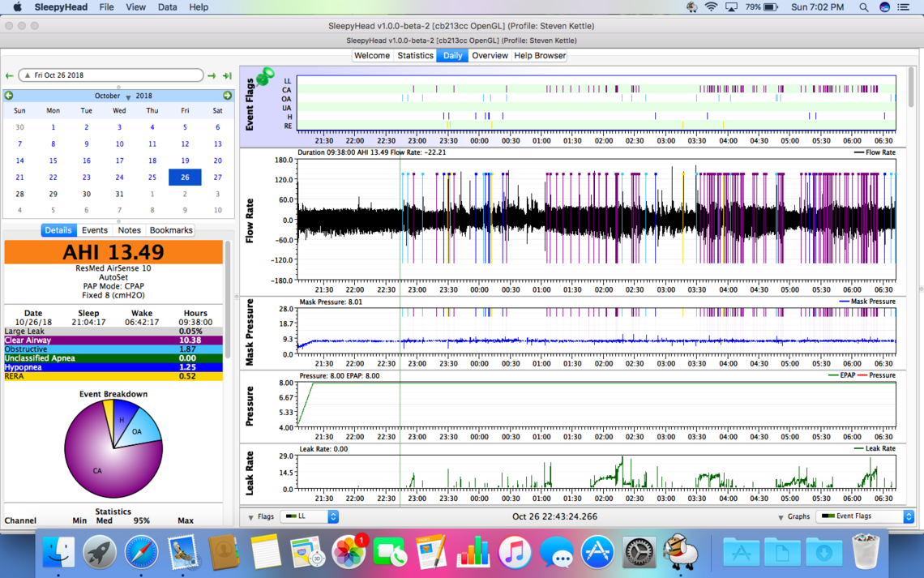This screenshot has width=924, height=578.
Task: Select October 27 in the calendar
Action: point(217,178)
